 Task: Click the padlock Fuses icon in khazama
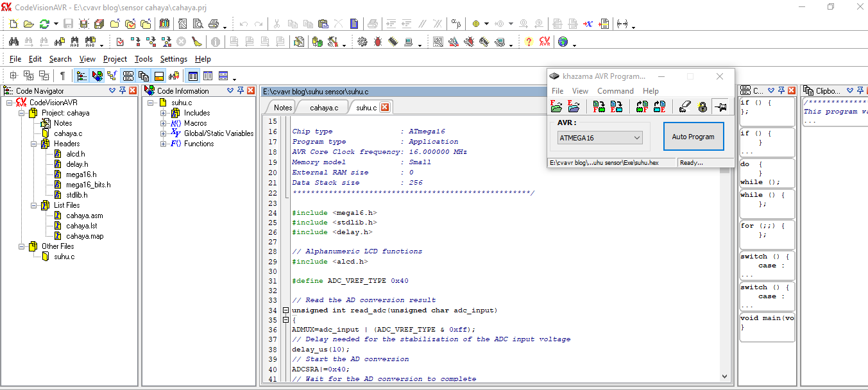pos(702,106)
